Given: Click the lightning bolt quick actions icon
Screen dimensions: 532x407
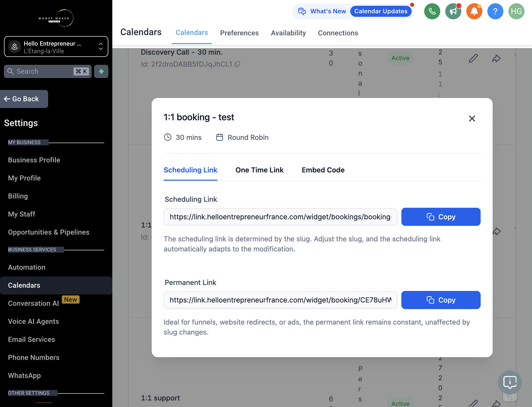Looking at the screenshot, I should [x=101, y=71].
